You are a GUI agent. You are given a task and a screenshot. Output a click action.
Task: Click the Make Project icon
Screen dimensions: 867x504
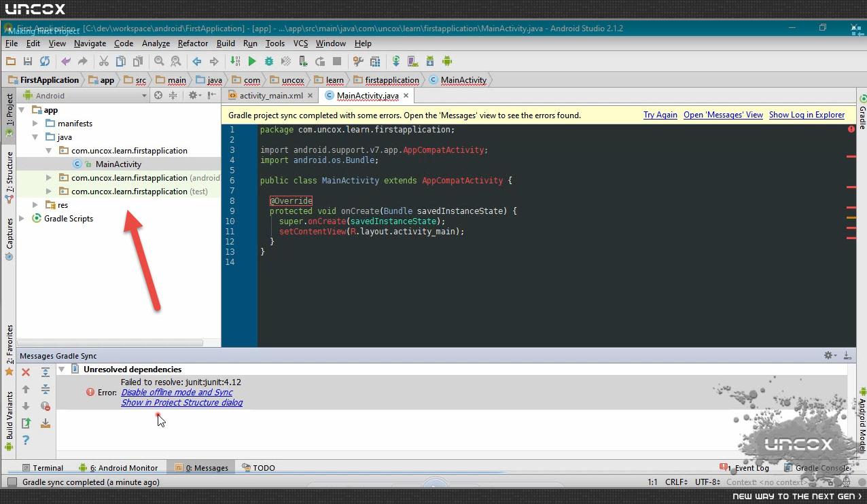[x=235, y=61]
